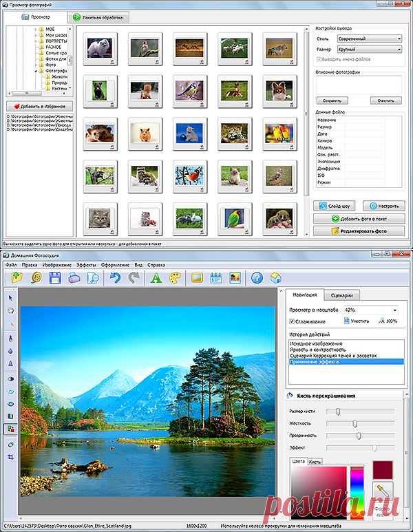Redo action with gray arrow icon
Screen dimensions: 413x532
tap(134, 278)
